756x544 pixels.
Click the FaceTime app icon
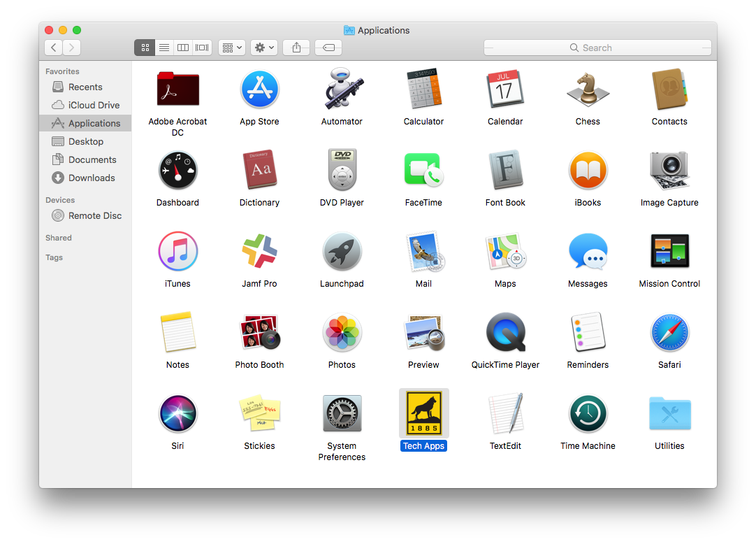click(x=424, y=170)
